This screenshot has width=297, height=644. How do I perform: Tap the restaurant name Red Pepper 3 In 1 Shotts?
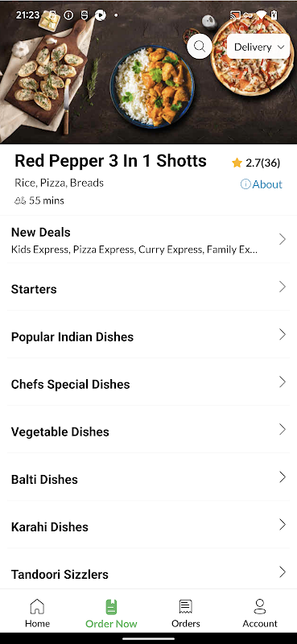(x=110, y=161)
